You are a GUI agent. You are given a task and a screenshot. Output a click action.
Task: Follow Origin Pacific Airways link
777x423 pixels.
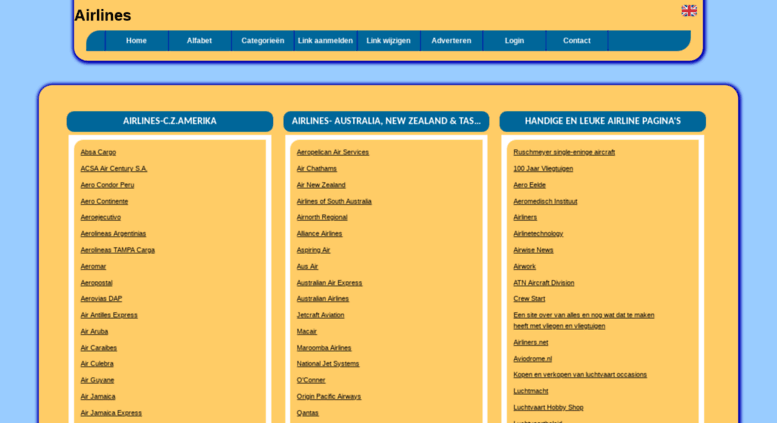click(329, 396)
